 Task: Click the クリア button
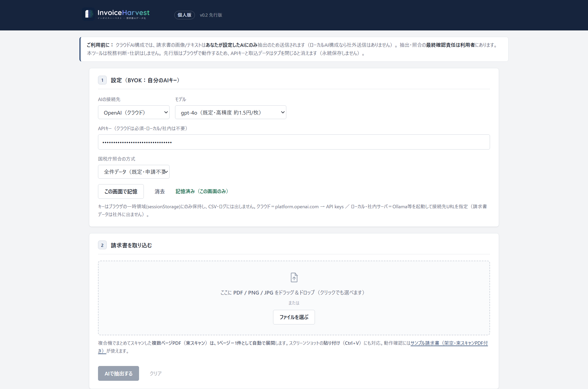[155, 373]
